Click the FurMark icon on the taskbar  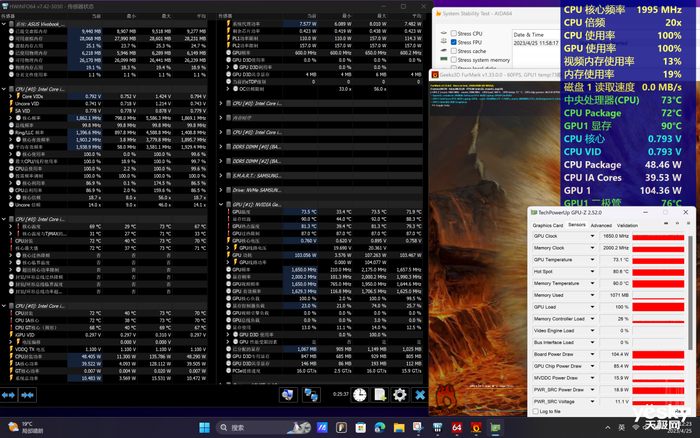tap(476, 428)
